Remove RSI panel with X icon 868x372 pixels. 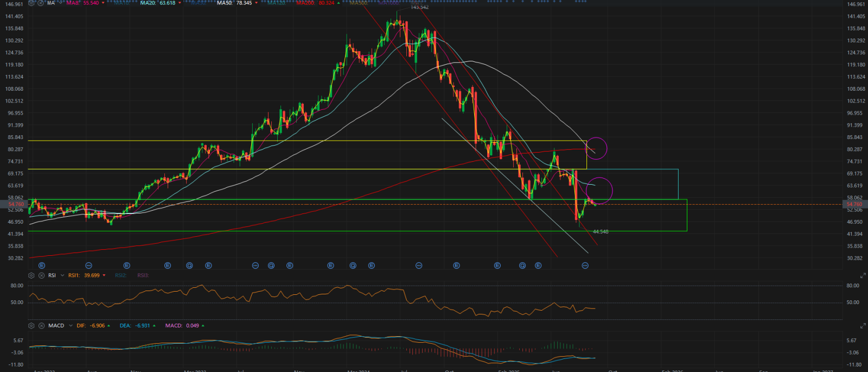[41, 275]
